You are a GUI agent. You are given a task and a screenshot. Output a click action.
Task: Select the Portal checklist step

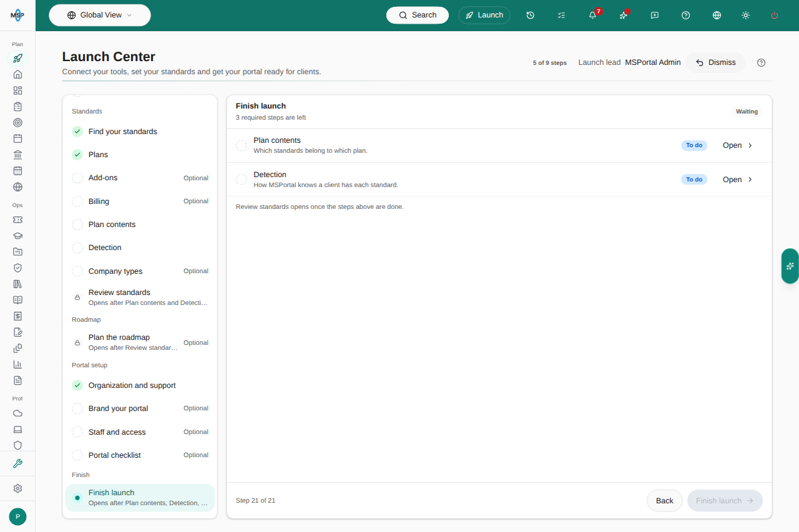point(140,455)
